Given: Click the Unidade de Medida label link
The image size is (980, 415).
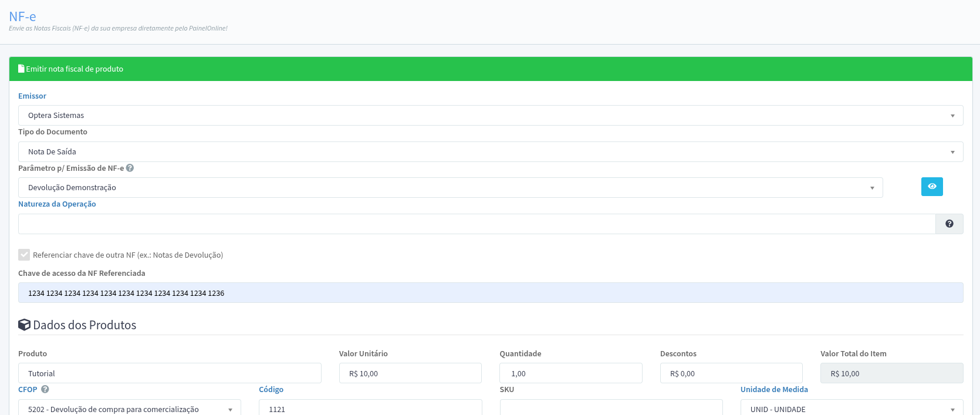Looking at the screenshot, I should point(773,390).
